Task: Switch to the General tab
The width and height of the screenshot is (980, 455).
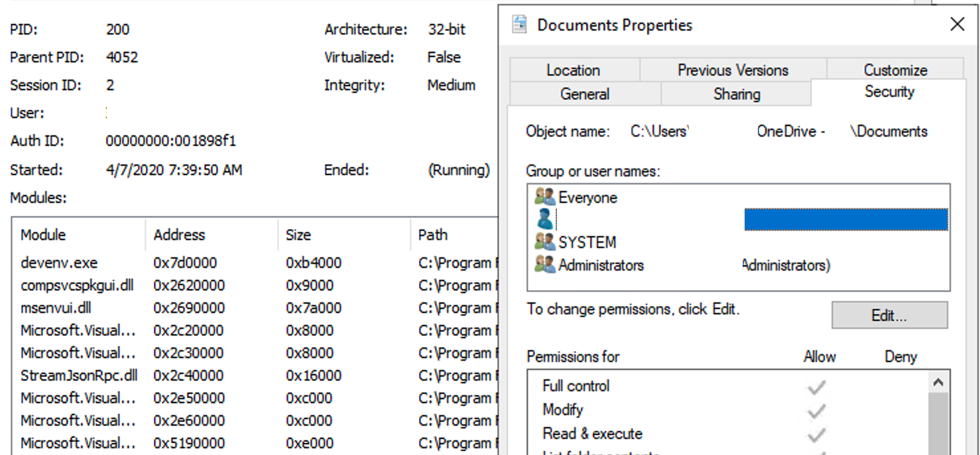Action: 585,94
